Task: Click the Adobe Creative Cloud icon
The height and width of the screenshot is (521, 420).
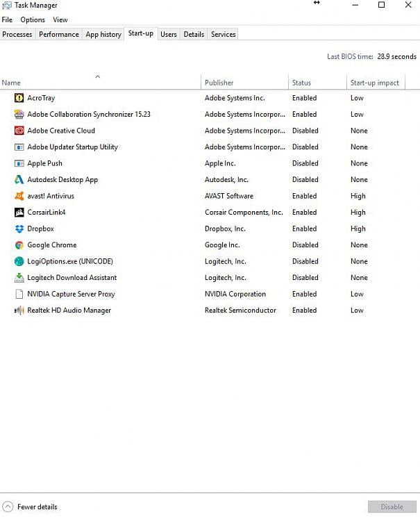Action: pos(19,131)
